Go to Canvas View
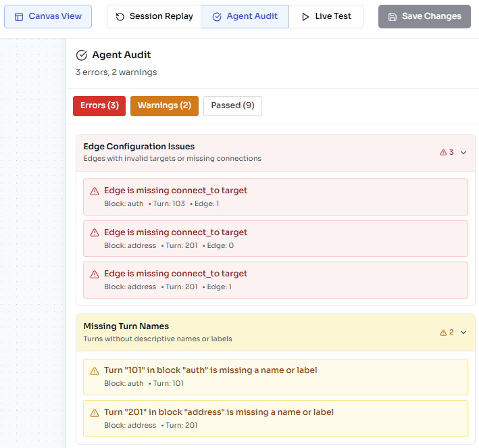The width and height of the screenshot is (479, 448). pos(48,16)
